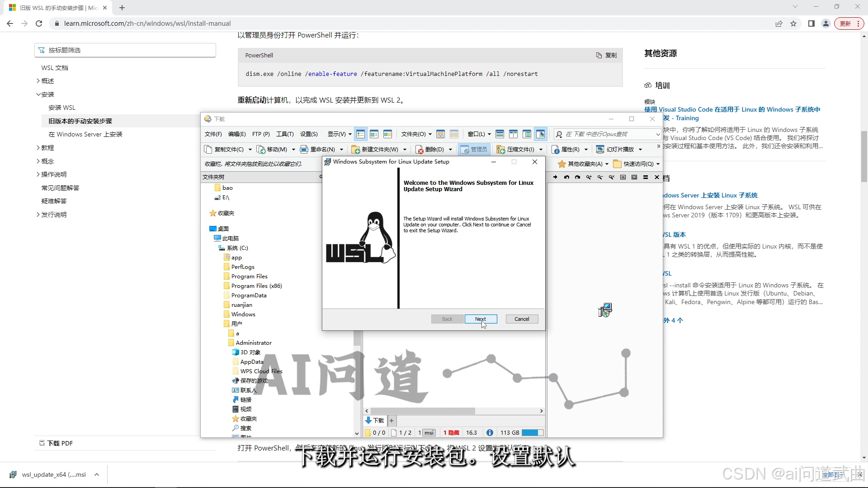Click Next in the WSL Setup Wizard
Viewport: 868px width, 488px height.
point(481,319)
